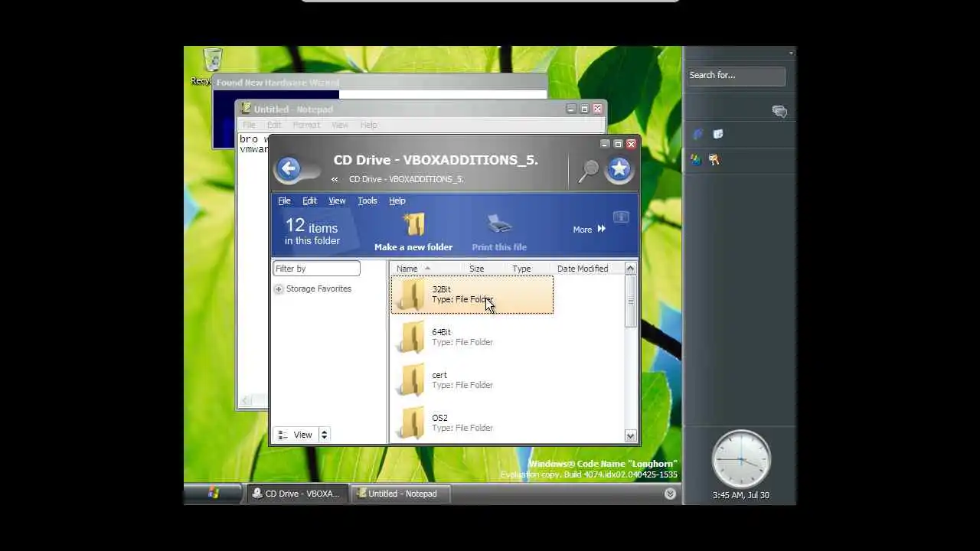Click the MSN butterfly sidebar icon
The height and width of the screenshot is (551, 980).
pyautogui.click(x=695, y=160)
